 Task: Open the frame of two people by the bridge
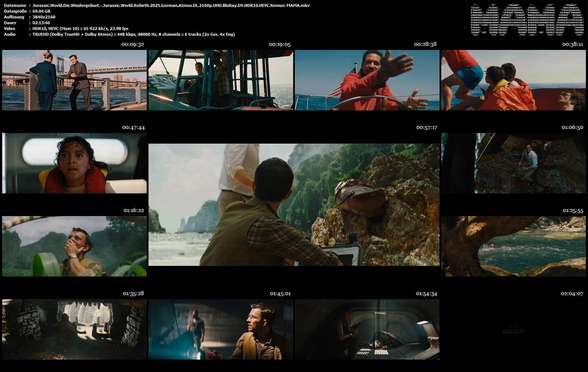[74, 80]
